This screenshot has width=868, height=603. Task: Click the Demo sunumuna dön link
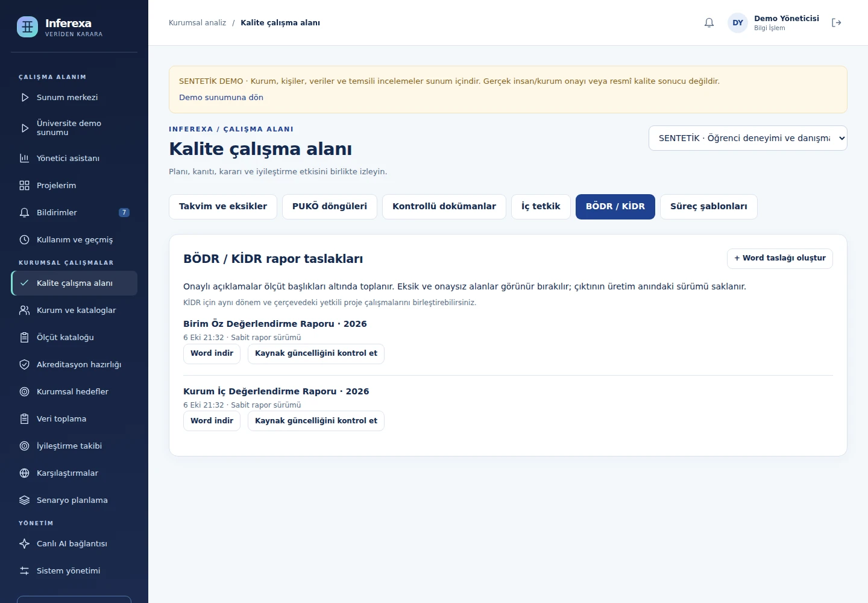[x=221, y=98]
